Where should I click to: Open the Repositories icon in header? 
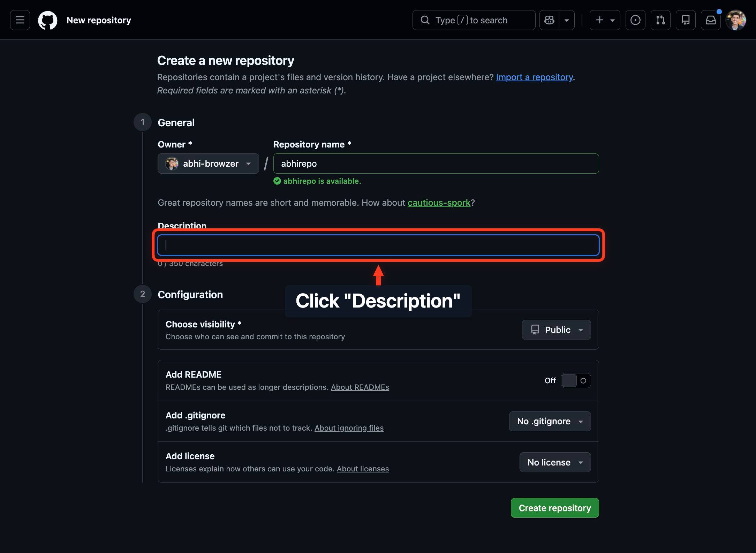pyautogui.click(x=686, y=20)
